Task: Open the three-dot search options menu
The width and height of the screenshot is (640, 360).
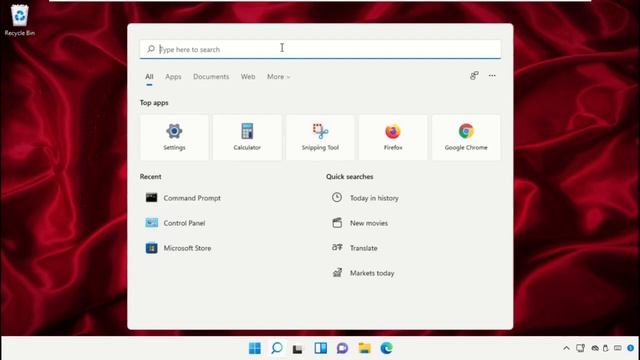Action: 492,76
